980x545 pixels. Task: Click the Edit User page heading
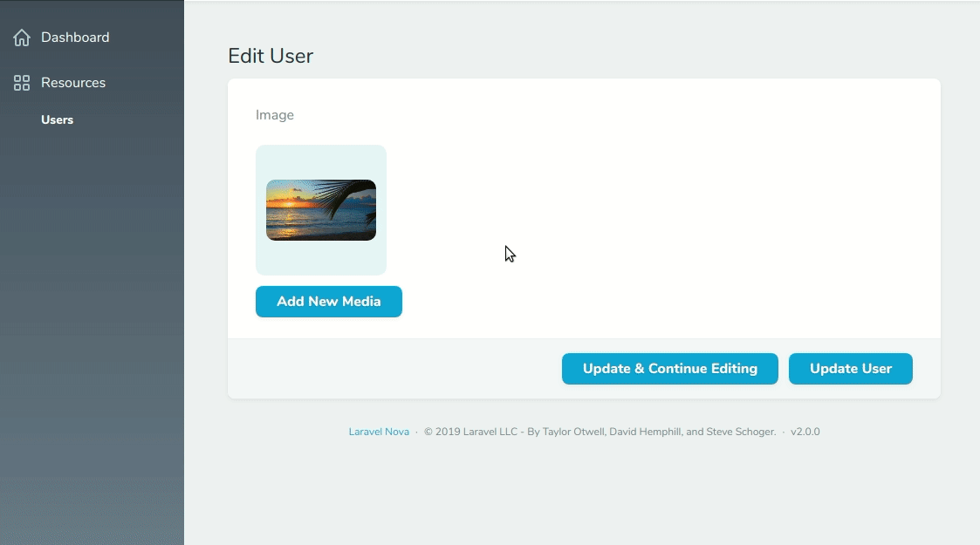click(271, 55)
